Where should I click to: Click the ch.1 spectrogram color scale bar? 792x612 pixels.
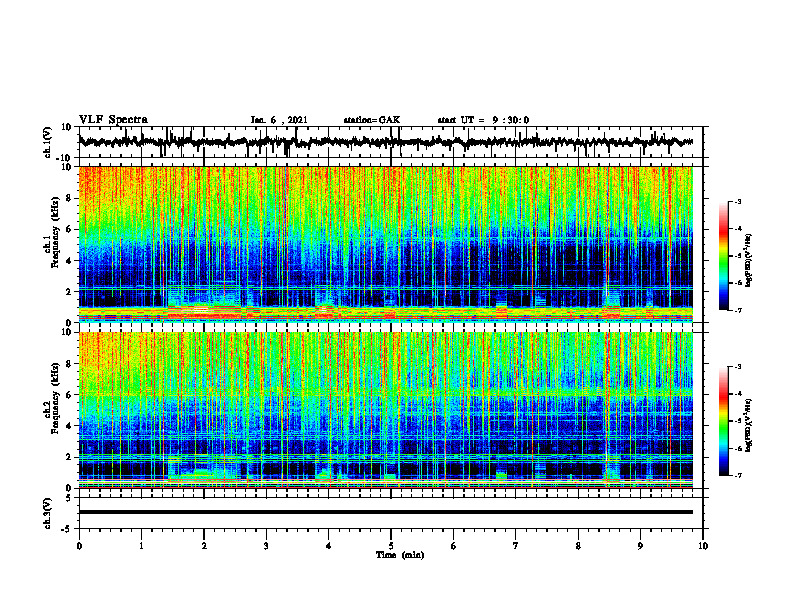pyautogui.click(x=723, y=255)
